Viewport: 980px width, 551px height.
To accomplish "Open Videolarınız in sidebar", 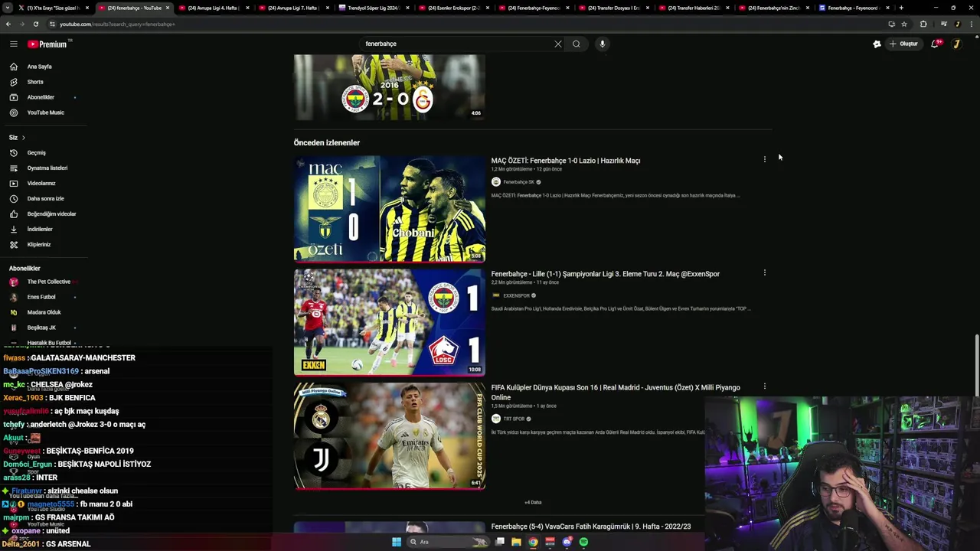I will pos(41,184).
